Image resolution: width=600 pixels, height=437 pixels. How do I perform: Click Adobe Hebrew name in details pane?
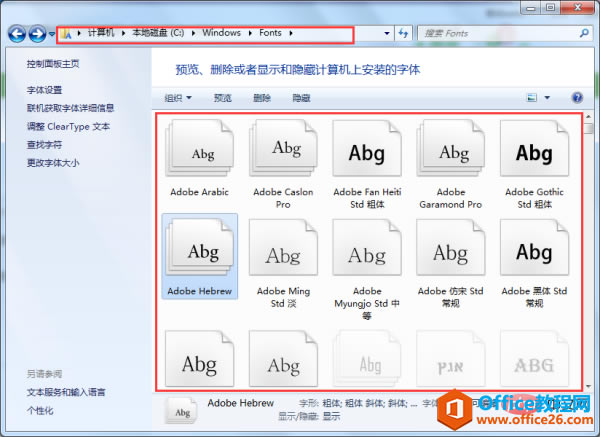pos(241,403)
